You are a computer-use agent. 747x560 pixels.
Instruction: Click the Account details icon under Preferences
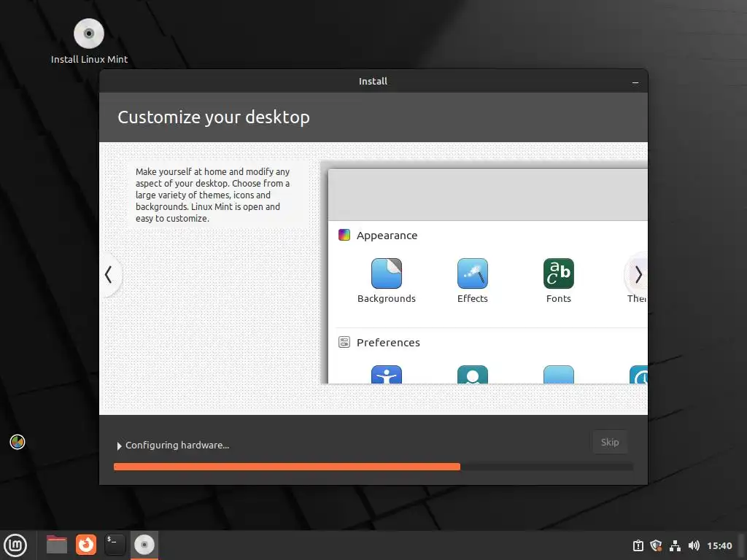[x=472, y=374]
